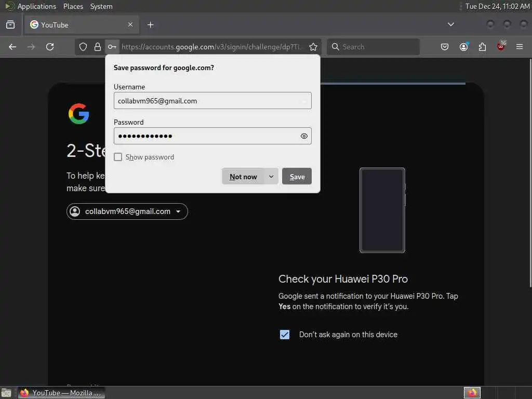Click the Password input field
Viewport: 532px width, 399px height.
(212, 136)
